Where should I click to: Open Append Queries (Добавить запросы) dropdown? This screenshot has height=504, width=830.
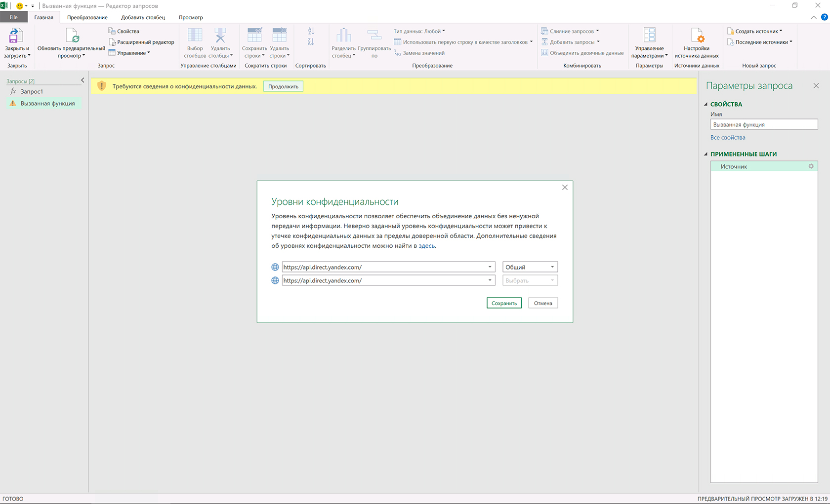click(x=570, y=42)
